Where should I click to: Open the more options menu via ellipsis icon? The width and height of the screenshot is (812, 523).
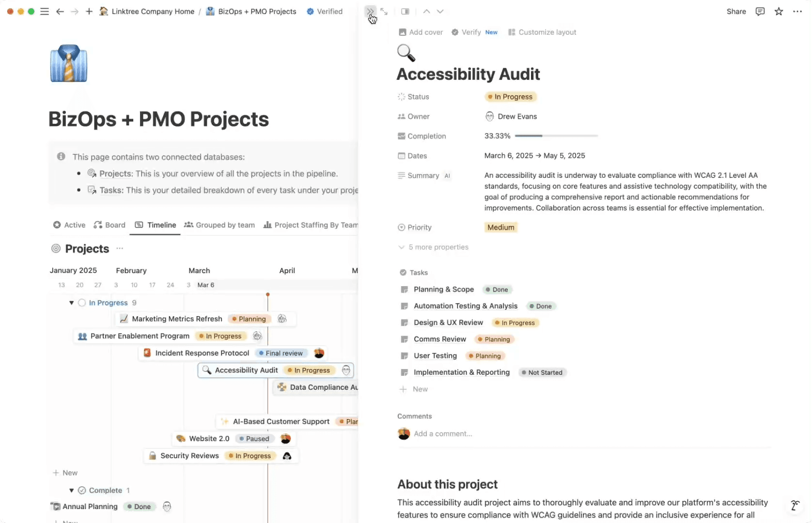[798, 11]
